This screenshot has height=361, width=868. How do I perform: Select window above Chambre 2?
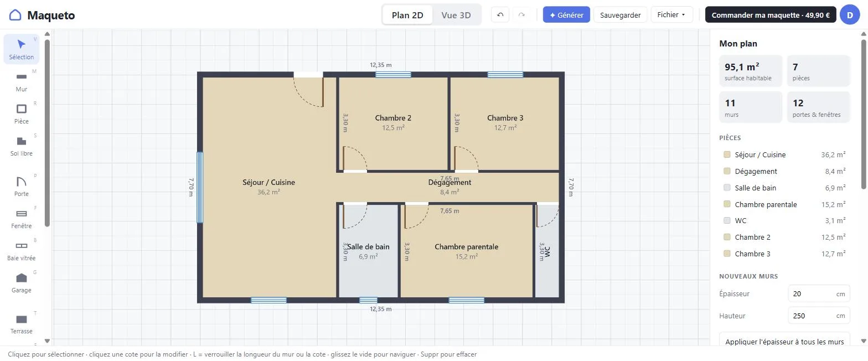click(x=393, y=75)
